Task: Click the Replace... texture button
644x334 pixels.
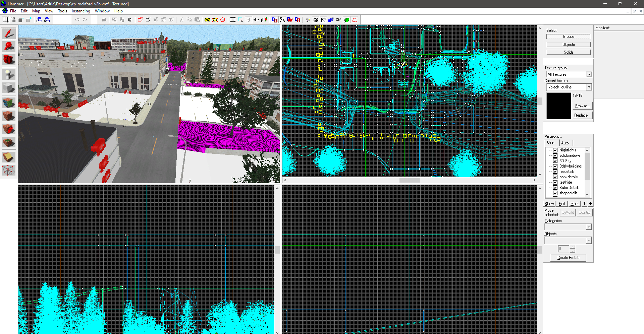Action: click(x=582, y=115)
